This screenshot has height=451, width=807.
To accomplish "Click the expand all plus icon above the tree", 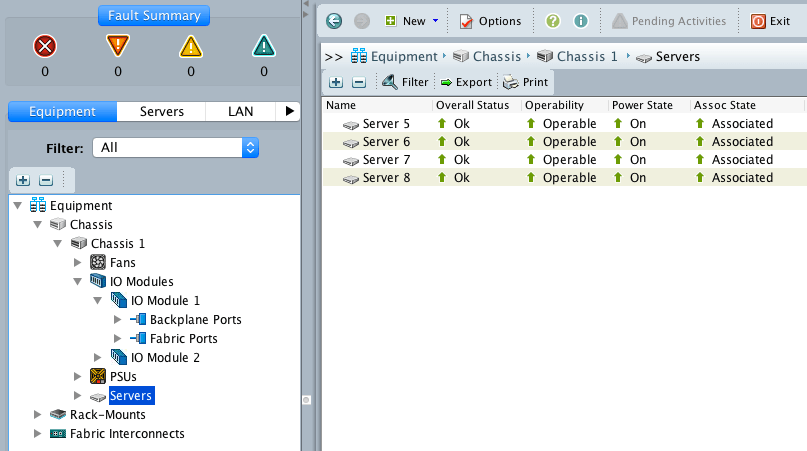I will [x=23, y=180].
